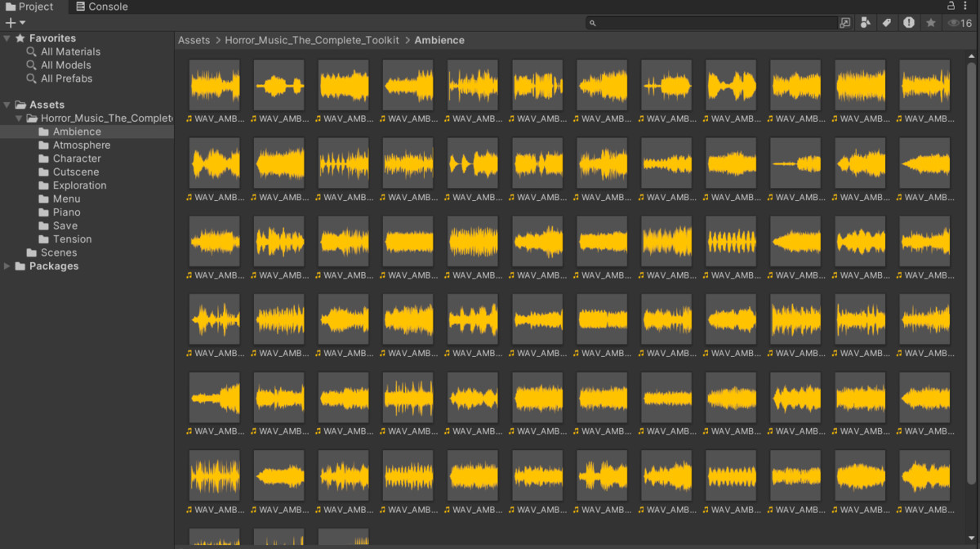Image resolution: width=980 pixels, height=549 pixels.
Task: Click the search icon beside All Prefabs
Action: pyautogui.click(x=32, y=78)
